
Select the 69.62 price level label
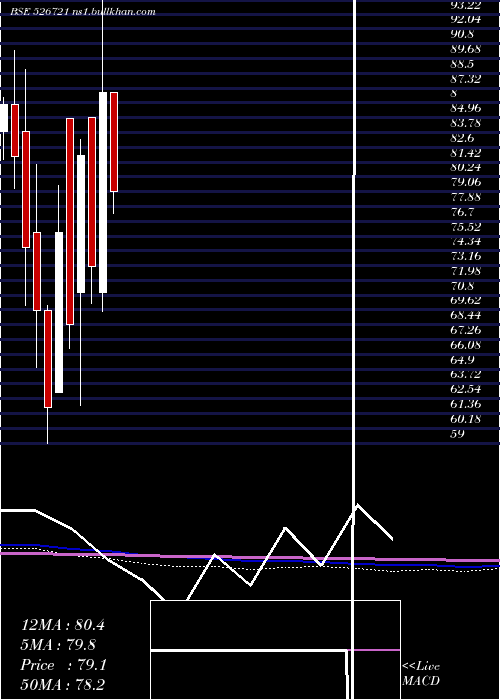(466, 300)
